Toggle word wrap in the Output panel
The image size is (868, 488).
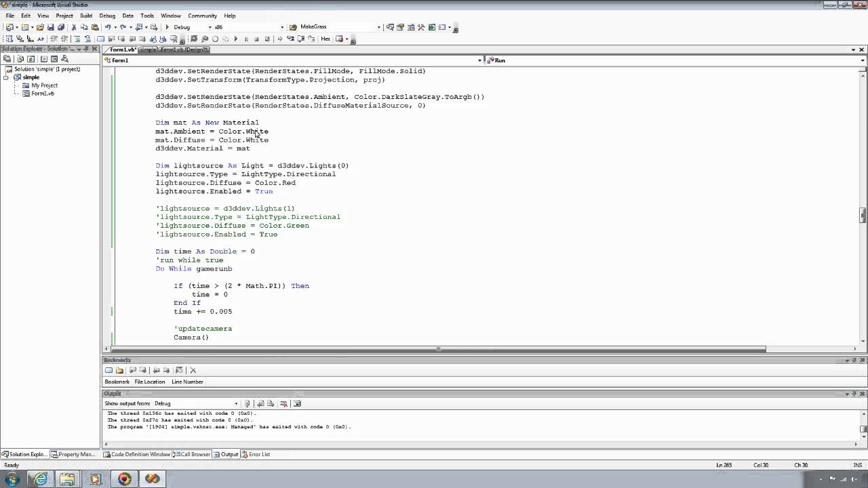(297, 403)
